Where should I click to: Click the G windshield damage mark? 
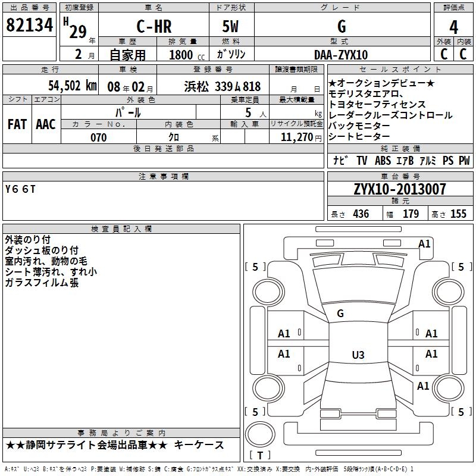click(340, 314)
